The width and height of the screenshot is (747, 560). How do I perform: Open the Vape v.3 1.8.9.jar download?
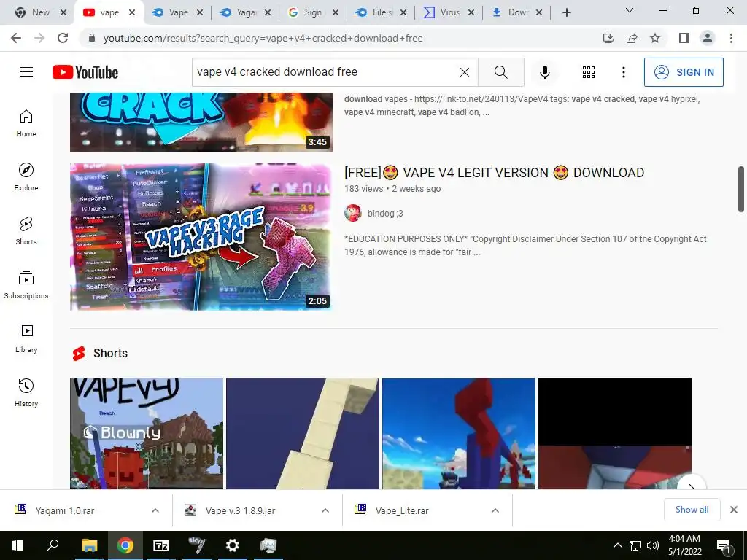[240, 510]
